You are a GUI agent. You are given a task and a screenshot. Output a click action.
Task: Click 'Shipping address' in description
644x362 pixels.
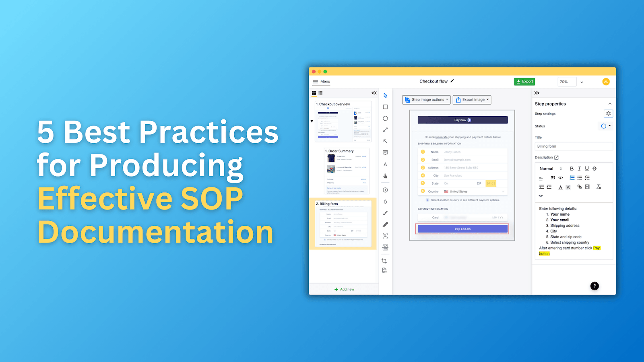click(565, 226)
